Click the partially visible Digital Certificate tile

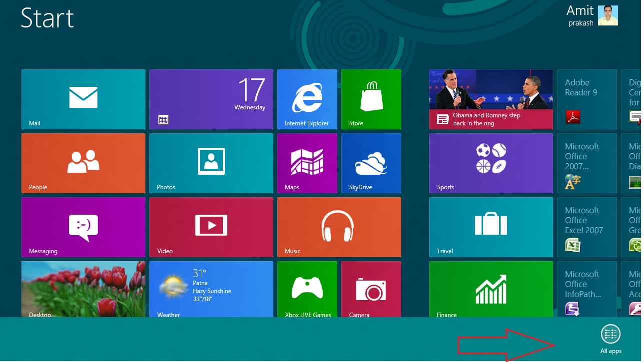pos(631,99)
